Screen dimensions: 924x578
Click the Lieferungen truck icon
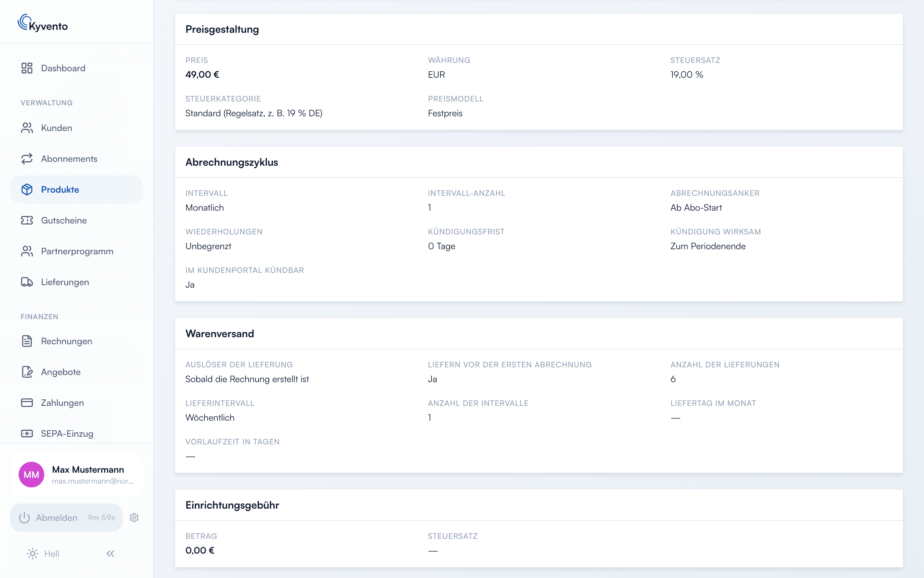(x=27, y=282)
